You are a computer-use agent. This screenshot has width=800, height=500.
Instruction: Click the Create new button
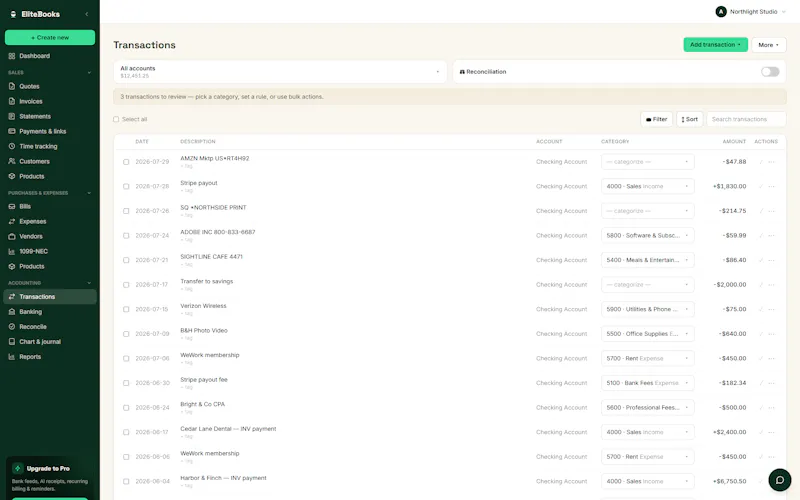50,37
